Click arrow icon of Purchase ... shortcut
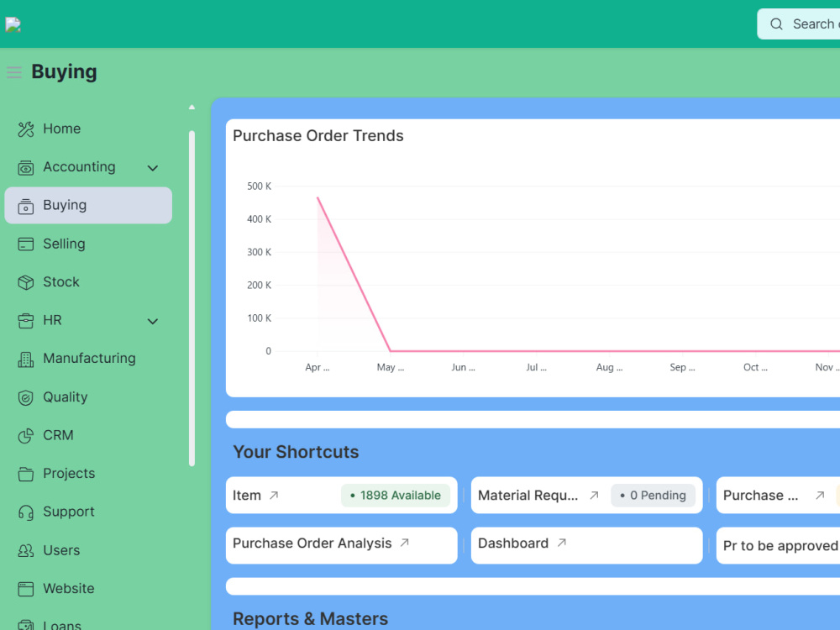This screenshot has width=840, height=630. 820,495
